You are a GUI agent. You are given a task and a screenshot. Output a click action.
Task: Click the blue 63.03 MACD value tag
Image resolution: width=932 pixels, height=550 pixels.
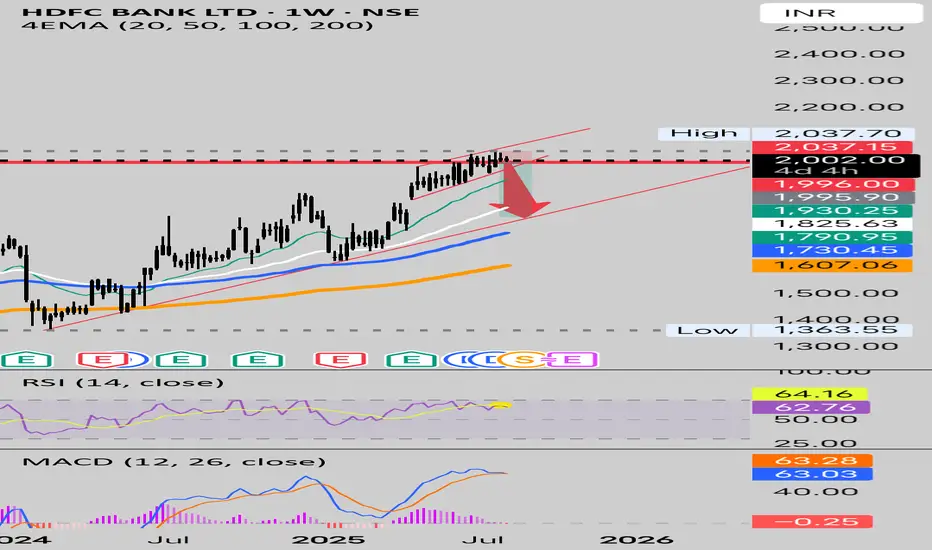pos(812,474)
